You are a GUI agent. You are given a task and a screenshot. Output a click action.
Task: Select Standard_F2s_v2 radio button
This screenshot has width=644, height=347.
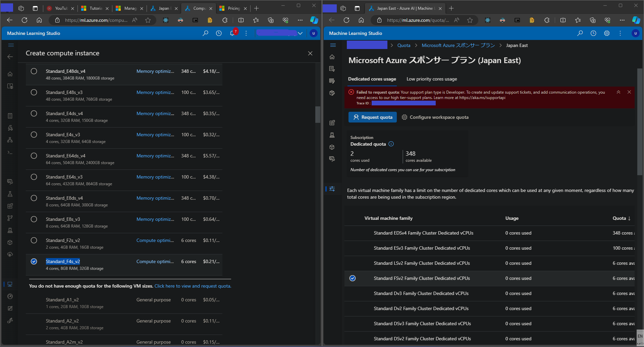point(34,240)
